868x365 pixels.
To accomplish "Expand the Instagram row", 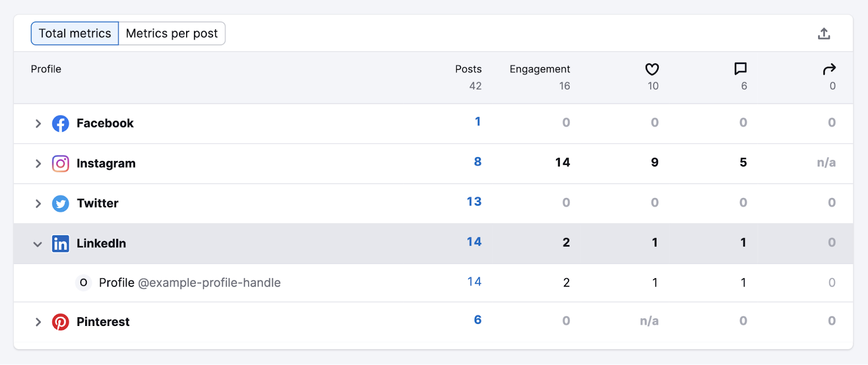I will pos(38,163).
